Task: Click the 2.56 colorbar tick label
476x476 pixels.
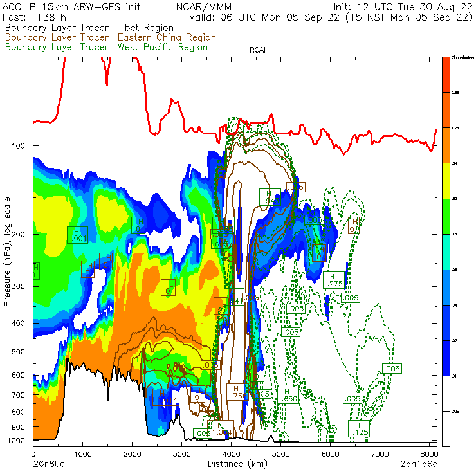Action: pos(455,93)
